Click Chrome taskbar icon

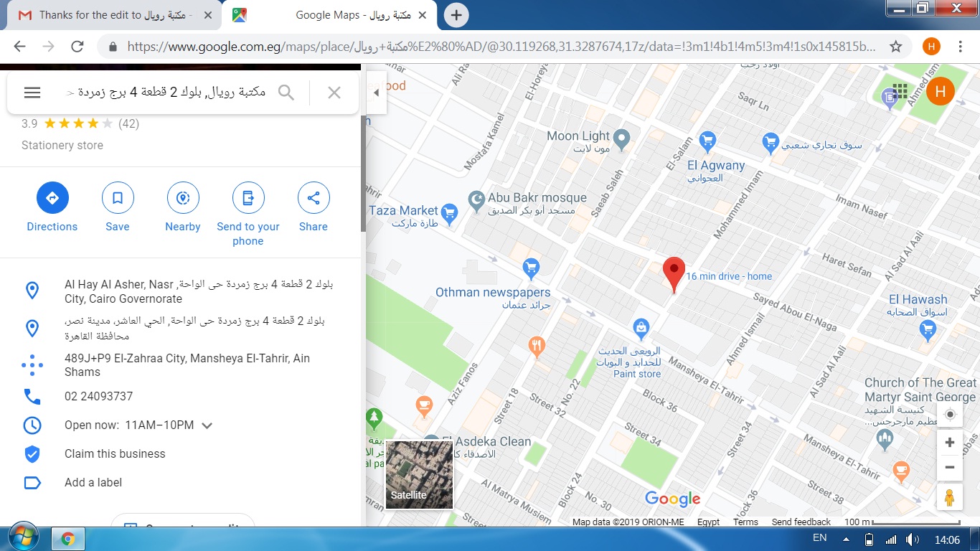point(68,538)
